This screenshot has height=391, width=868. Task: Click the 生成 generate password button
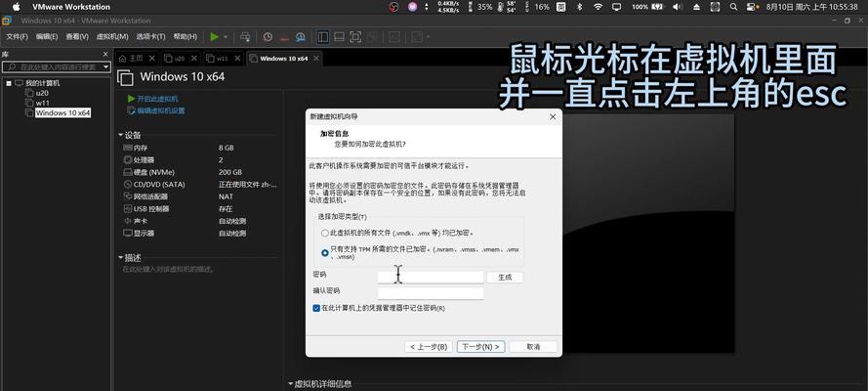pos(505,278)
